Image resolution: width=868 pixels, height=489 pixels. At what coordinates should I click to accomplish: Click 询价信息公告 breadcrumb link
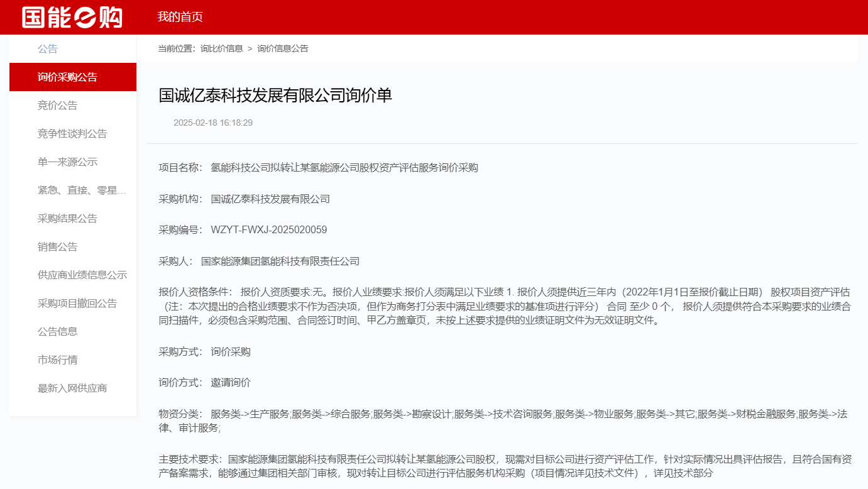pos(283,48)
